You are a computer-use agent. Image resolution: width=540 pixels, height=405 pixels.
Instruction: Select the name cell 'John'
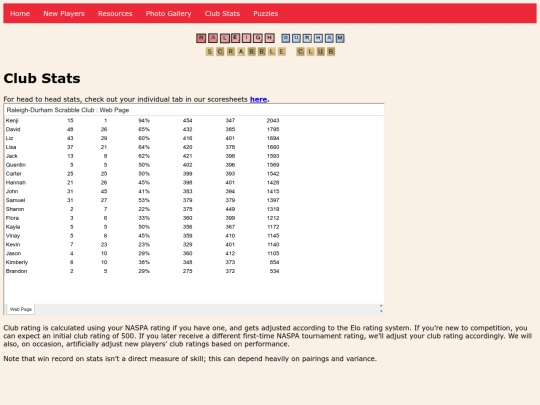[x=12, y=191]
